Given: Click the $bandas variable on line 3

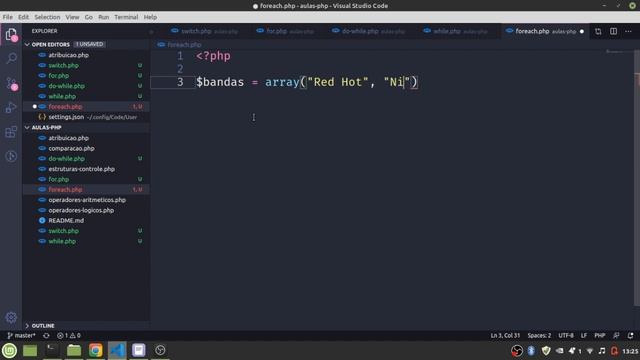Looking at the screenshot, I should (x=220, y=82).
